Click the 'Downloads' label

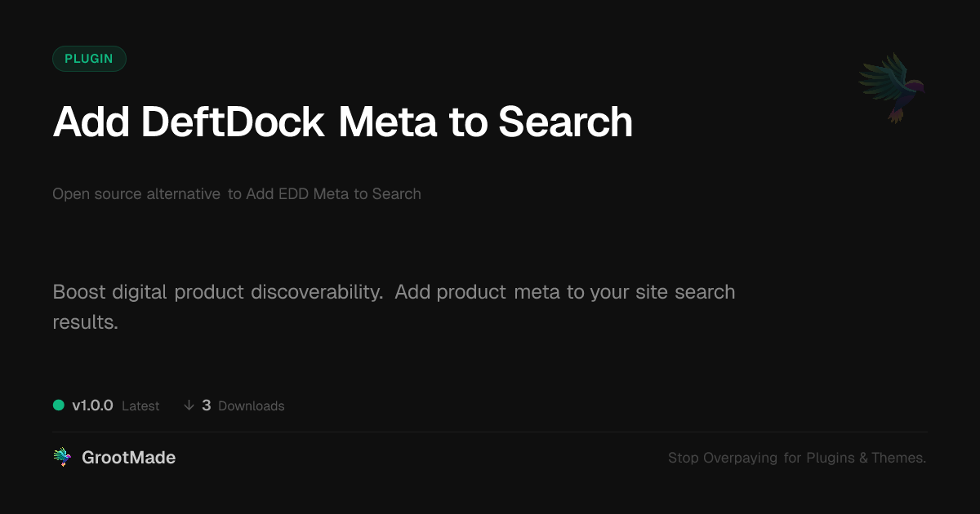(252, 405)
